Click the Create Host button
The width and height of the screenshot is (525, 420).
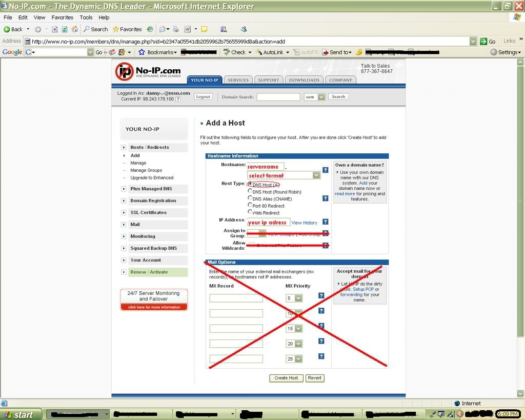(x=286, y=378)
